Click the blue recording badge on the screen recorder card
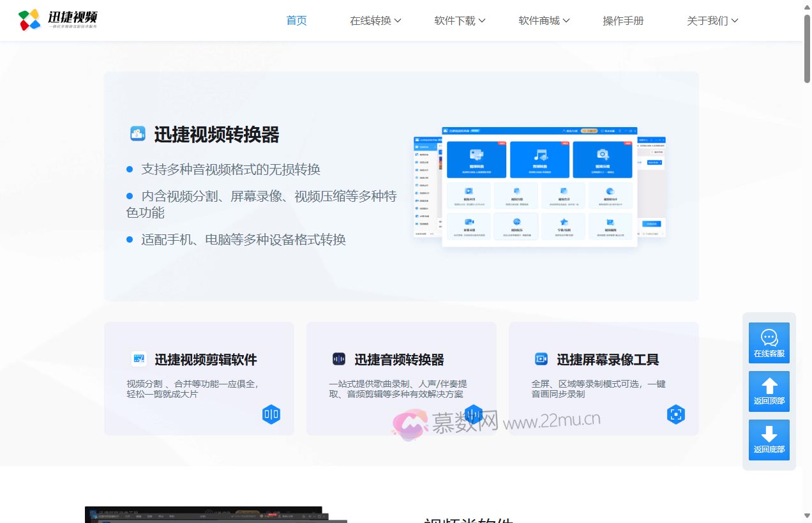 676,414
